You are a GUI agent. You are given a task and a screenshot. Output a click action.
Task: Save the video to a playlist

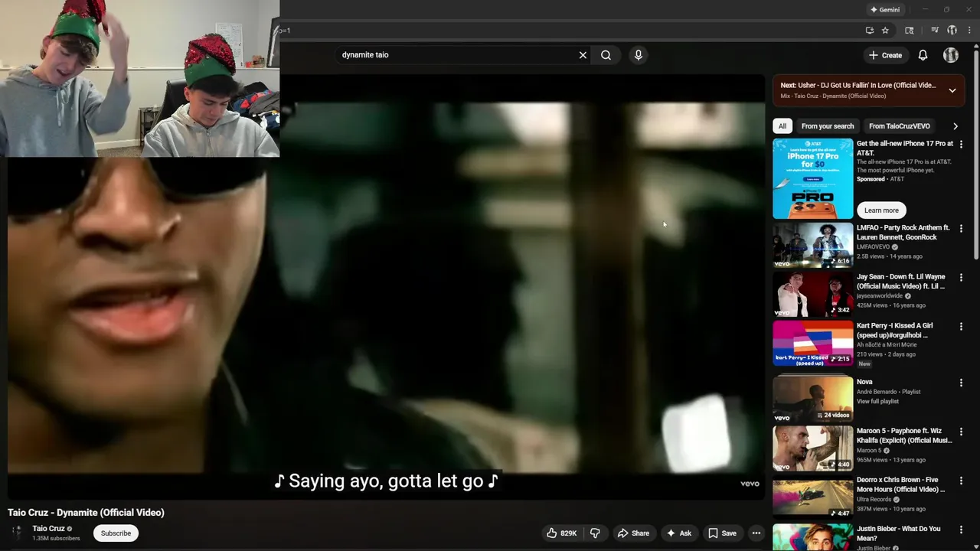722,533
